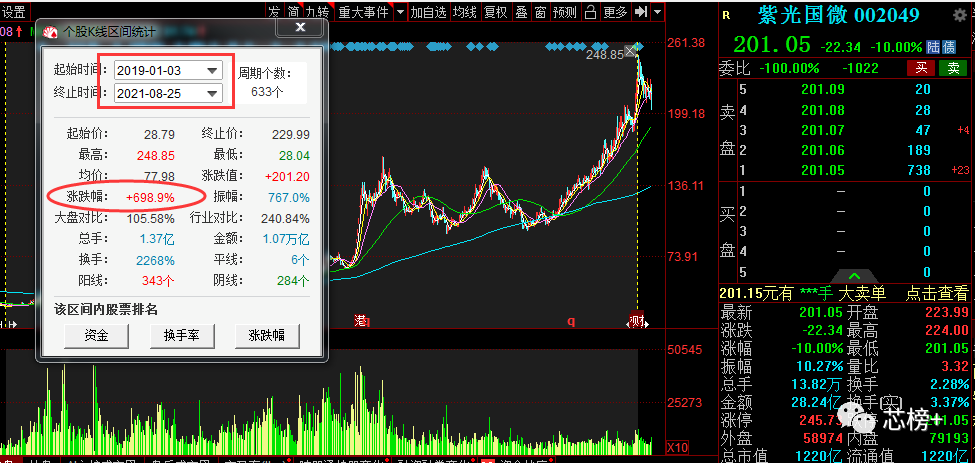Toggle 重大事件 event markers
The width and height of the screenshot is (975, 463).
coord(363,11)
